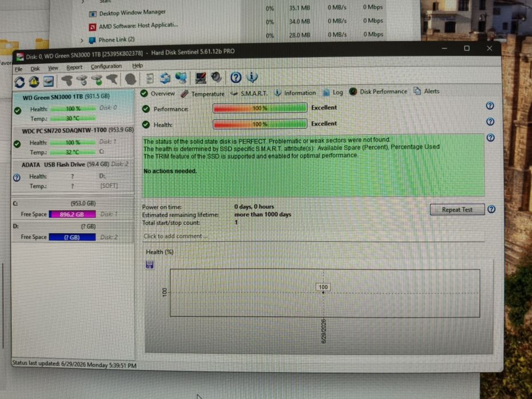Click 'more than 1000 days' lifetime value
Image resolution: width=532 pixels, height=399 pixels.
(263, 214)
